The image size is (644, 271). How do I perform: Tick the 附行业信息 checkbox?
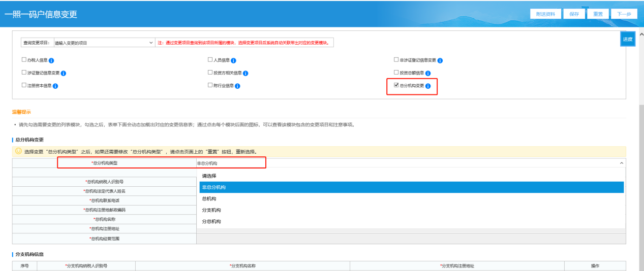pos(210,85)
